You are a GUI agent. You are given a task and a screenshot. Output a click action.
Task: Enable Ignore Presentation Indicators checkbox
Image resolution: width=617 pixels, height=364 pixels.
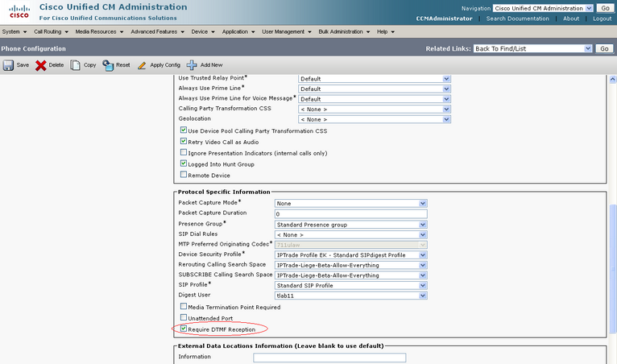pos(184,152)
